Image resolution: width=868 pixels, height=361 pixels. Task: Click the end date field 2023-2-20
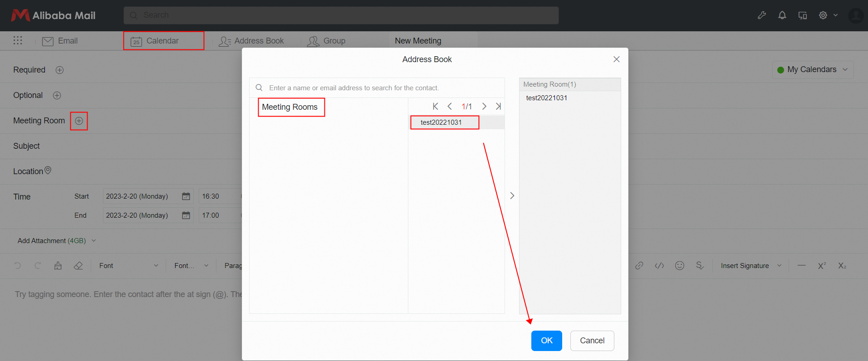(148, 215)
